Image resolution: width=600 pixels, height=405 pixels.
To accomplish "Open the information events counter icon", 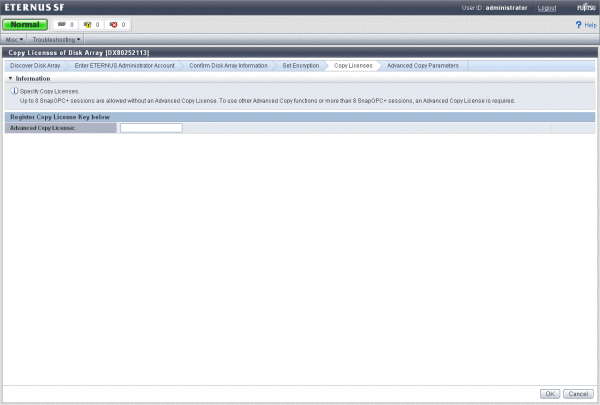I will [62, 24].
